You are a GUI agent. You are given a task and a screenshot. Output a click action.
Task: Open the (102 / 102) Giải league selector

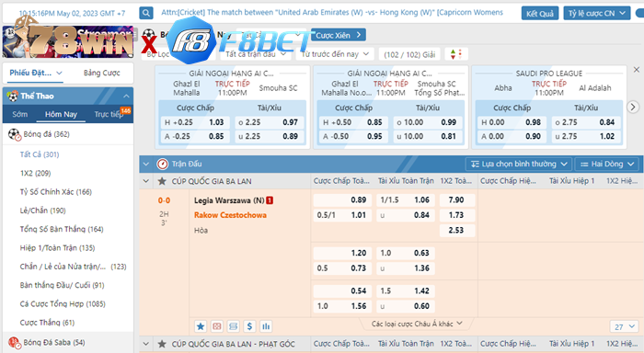pyautogui.click(x=409, y=54)
